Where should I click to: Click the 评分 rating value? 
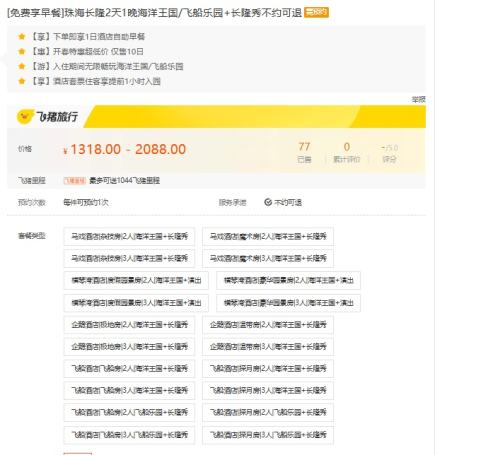[x=389, y=153]
